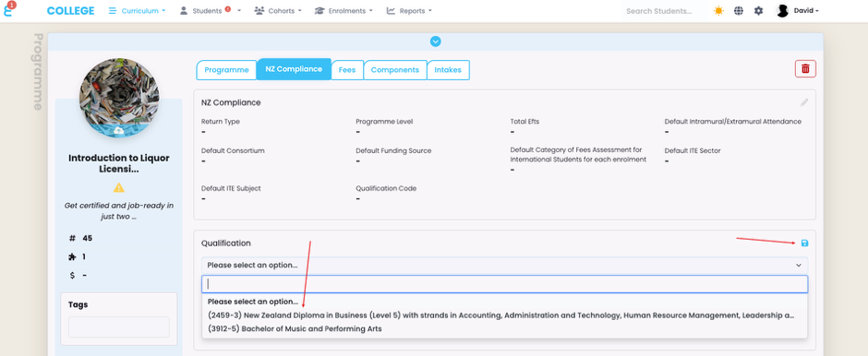
Task: Open the COLLEGE home link
Action: click(70, 11)
